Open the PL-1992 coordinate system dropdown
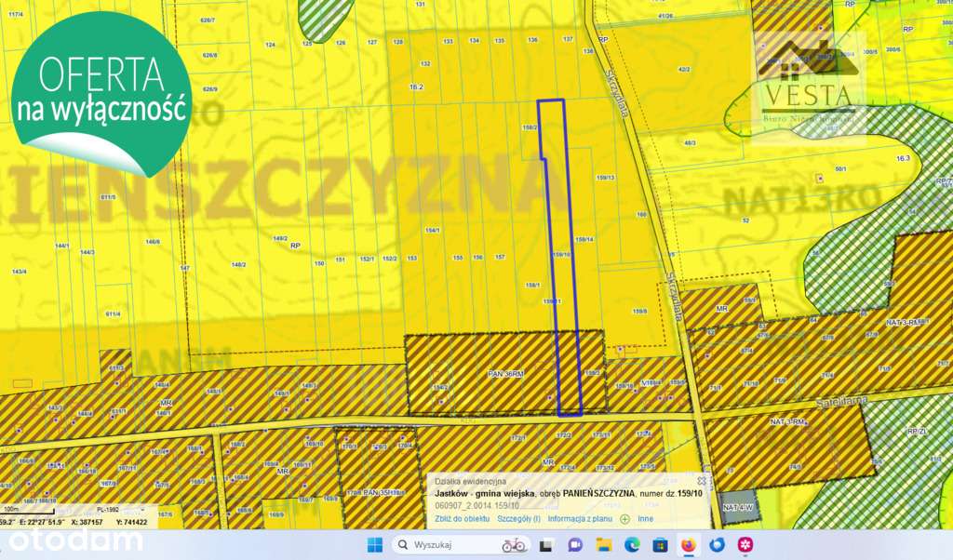Screen dimensions: 953x560 click(x=119, y=510)
